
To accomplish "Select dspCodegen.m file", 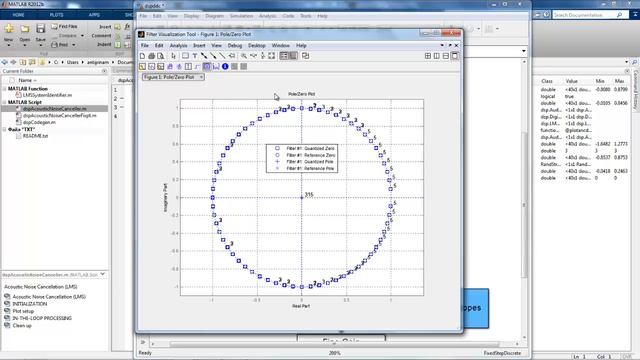I will (x=39, y=122).
